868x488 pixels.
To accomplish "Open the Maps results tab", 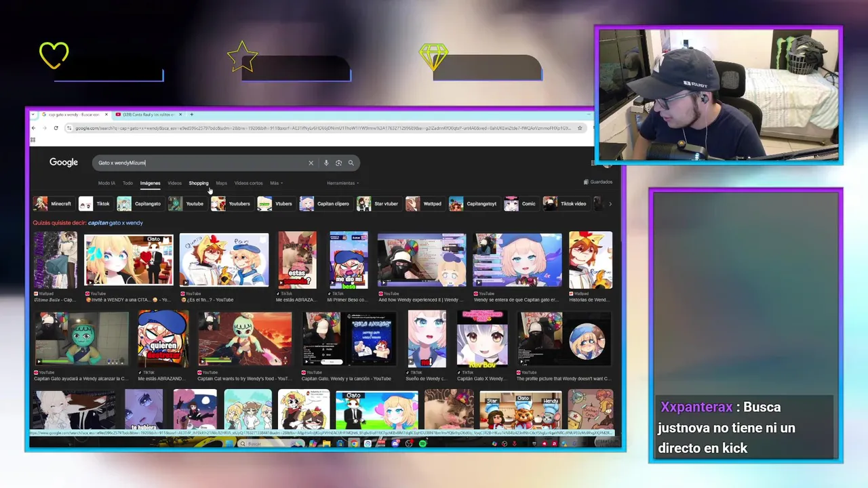I will click(x=221, y=183).
